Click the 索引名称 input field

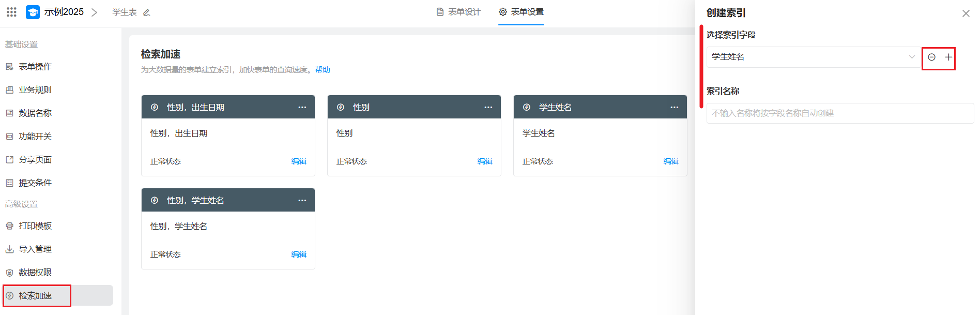pyautogui.click(x=840, y=113)
